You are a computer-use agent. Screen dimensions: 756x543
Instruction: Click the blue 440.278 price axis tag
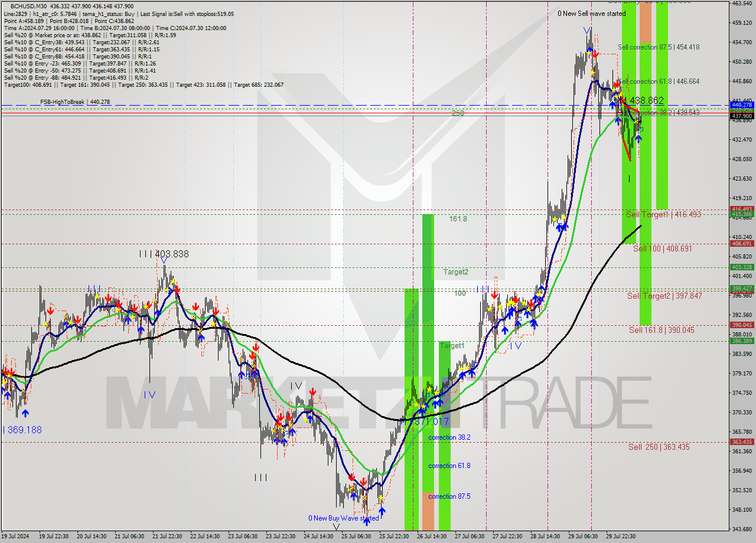tap(742, 104)
